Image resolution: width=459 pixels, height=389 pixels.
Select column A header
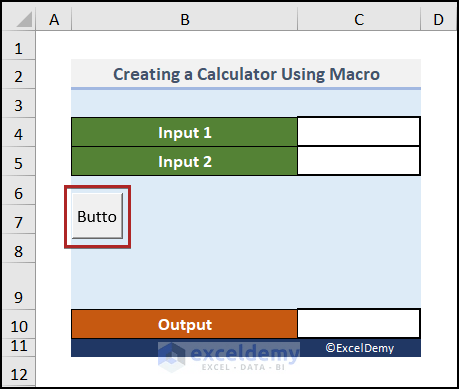click(x=54, y=19)
